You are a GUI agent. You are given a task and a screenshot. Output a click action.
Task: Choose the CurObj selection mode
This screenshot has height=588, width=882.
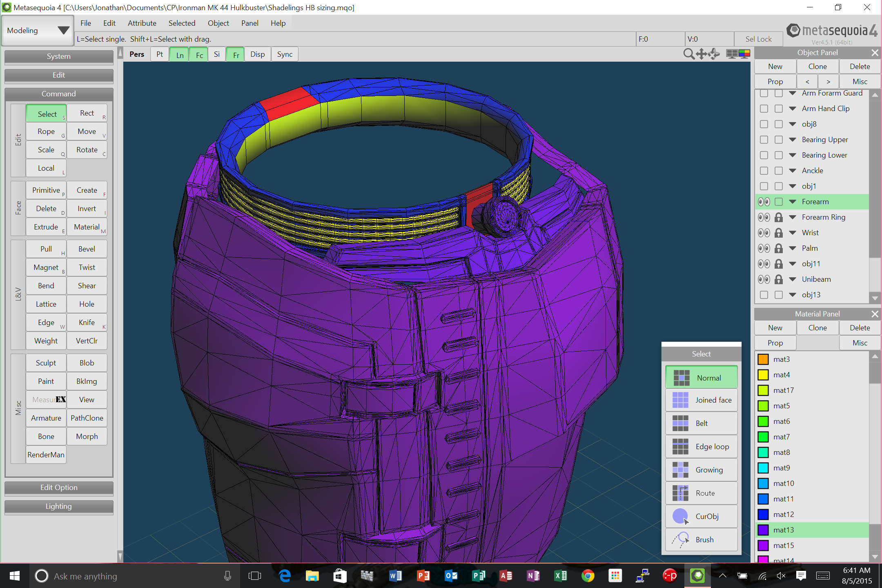tap(701, 517)
